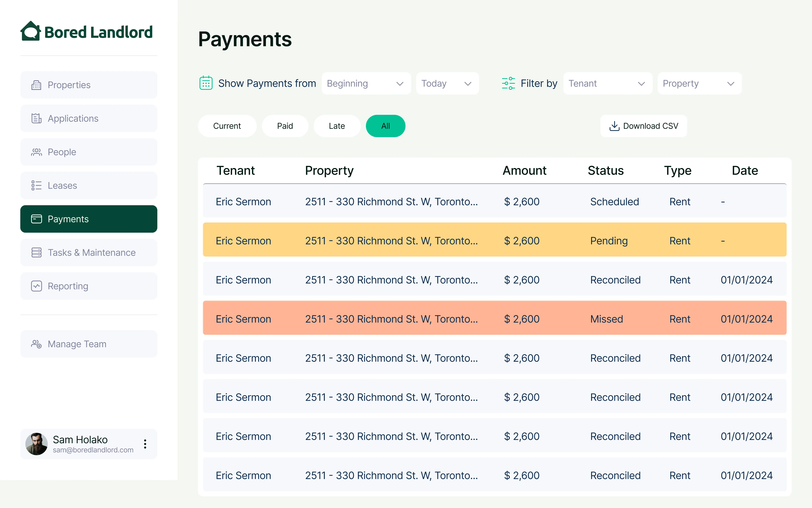Click the Tasks & Maintenance server icon
The height and width of the screenshot is (508, 812).
tap(36, 253)
